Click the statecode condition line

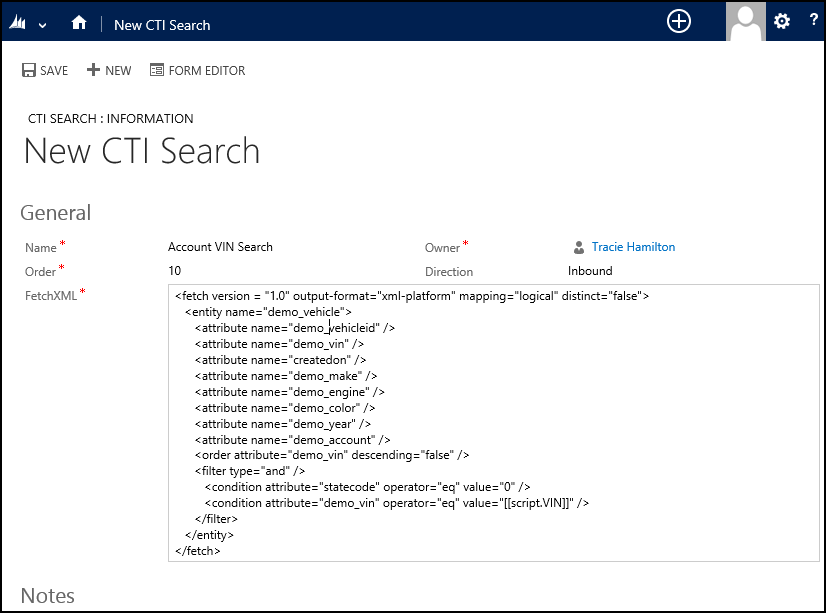[x=367, y=487]
